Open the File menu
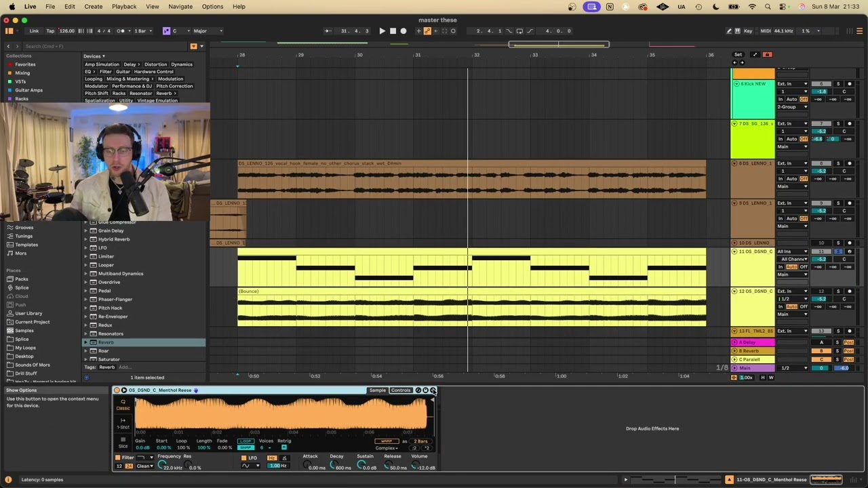This screenshot has width=868, height=488. [x=50, y=7]
